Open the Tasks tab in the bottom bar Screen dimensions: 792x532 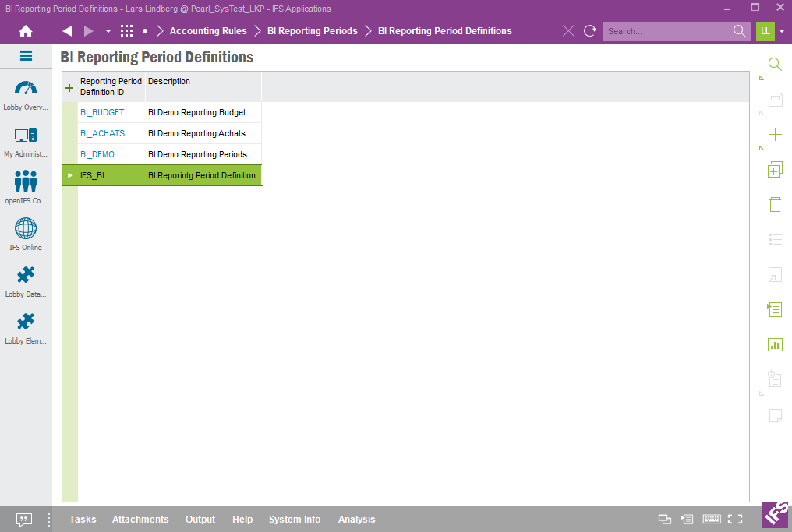pos(83,520)
